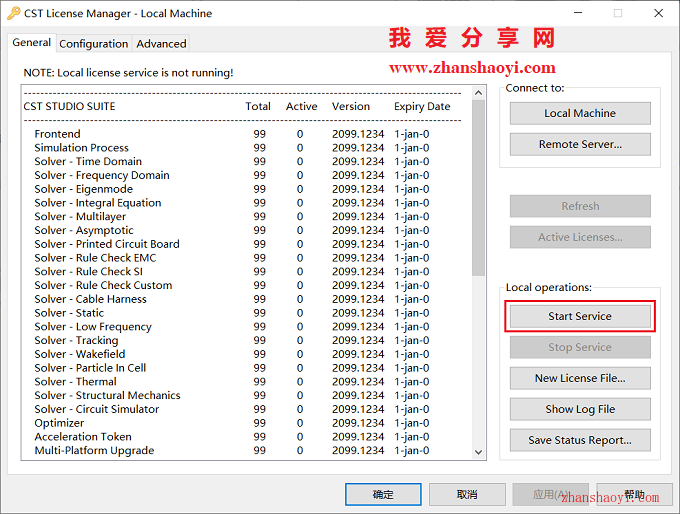
Task: Cancel with the 取消 button
Action: click(x=467, y=494)
